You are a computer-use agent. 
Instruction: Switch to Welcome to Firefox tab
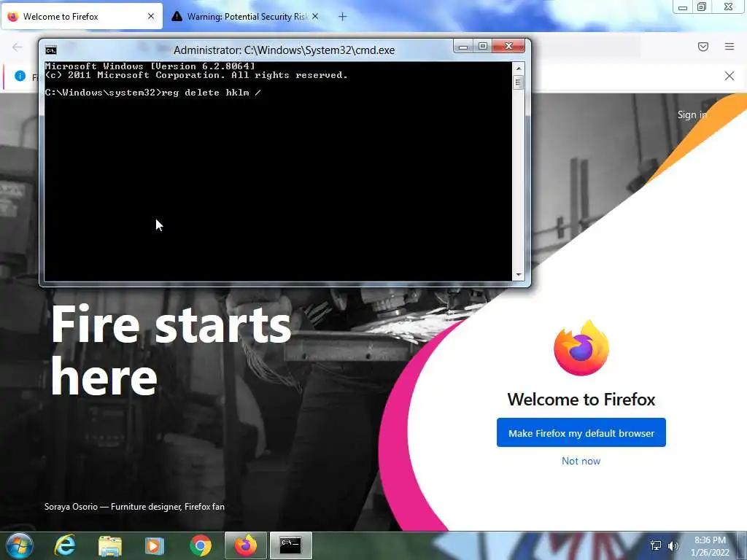click(81, 17)
